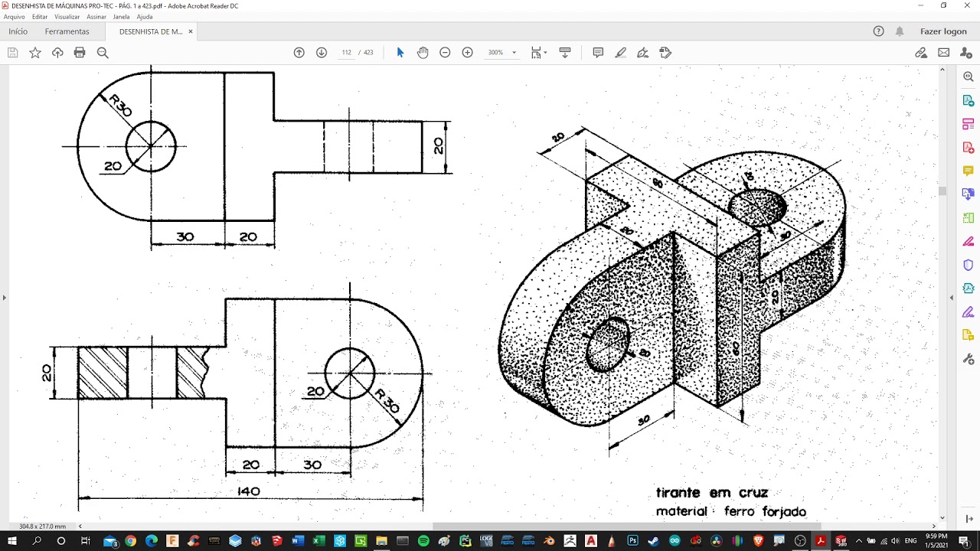The height and width of the screenshot is (551, 980).
Task: Send file by email envelope icon
Action: (943, 53)
